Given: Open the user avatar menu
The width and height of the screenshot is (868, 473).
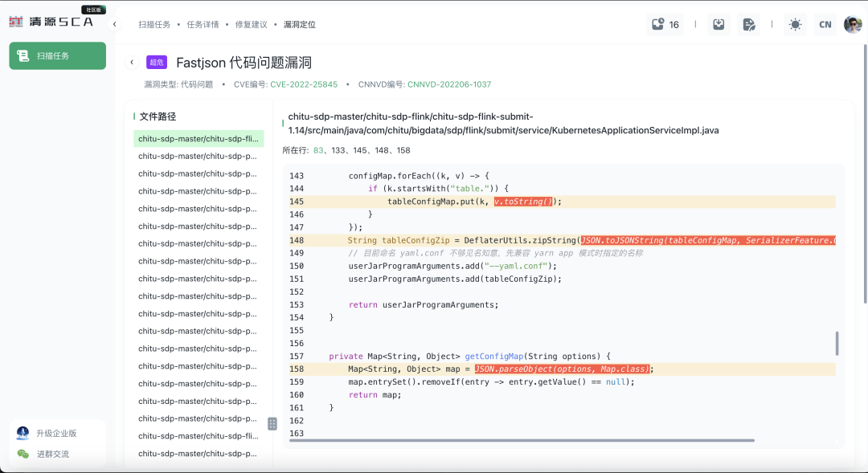Looking at the screenshot, I should 853,24.
